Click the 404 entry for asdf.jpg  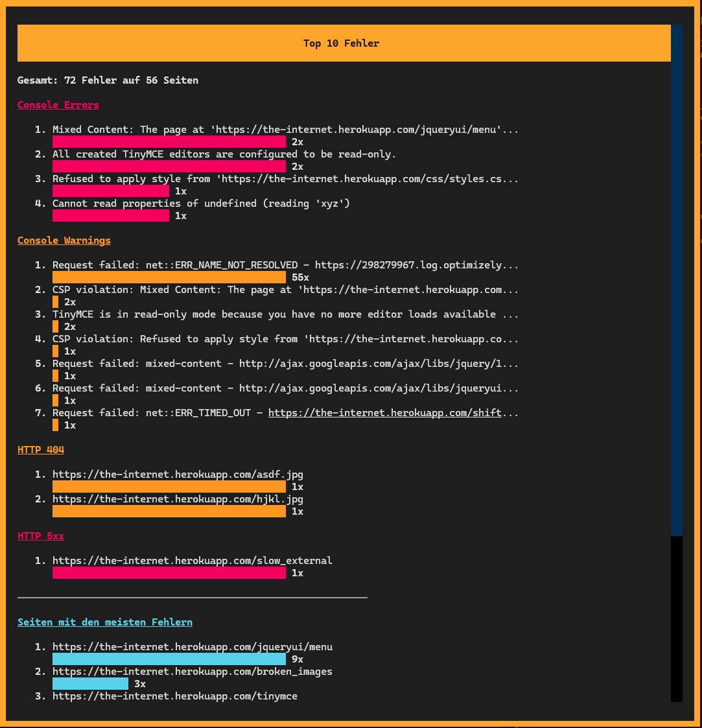click(178, 474)
